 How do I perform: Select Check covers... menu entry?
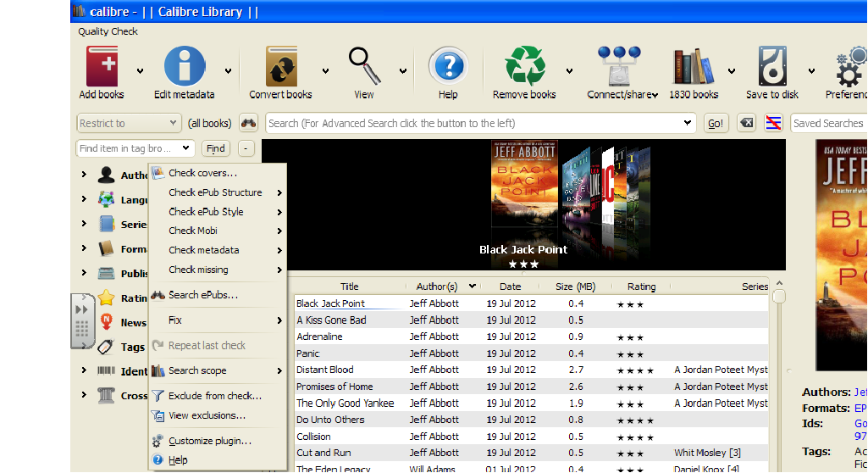(x=218, y=173)
